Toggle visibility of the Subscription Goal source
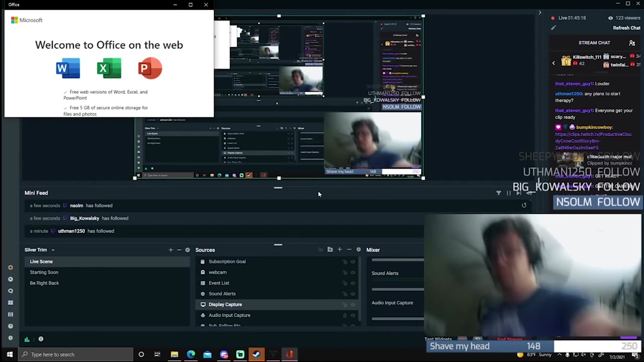The height and width of the screenshot is (362, 644). (x=353, y=262)
